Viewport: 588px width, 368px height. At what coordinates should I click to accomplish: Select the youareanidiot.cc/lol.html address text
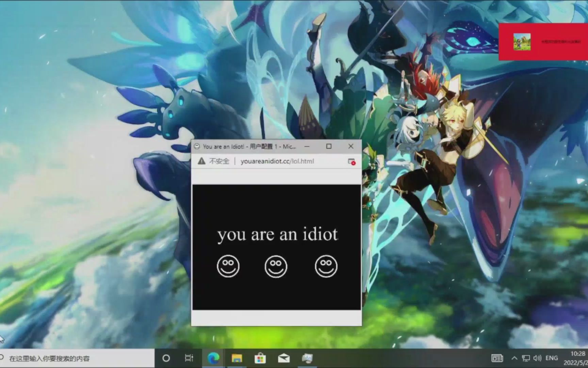pos(277,161)
